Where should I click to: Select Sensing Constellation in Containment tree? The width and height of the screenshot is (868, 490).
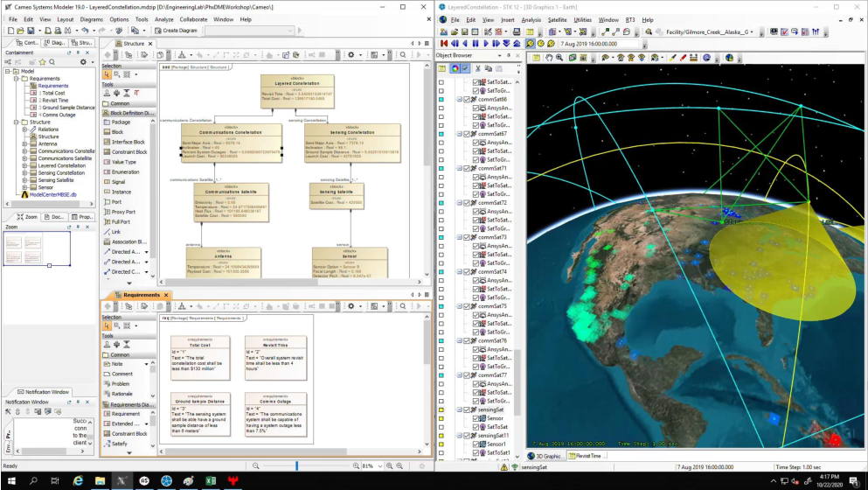[61, 172]
